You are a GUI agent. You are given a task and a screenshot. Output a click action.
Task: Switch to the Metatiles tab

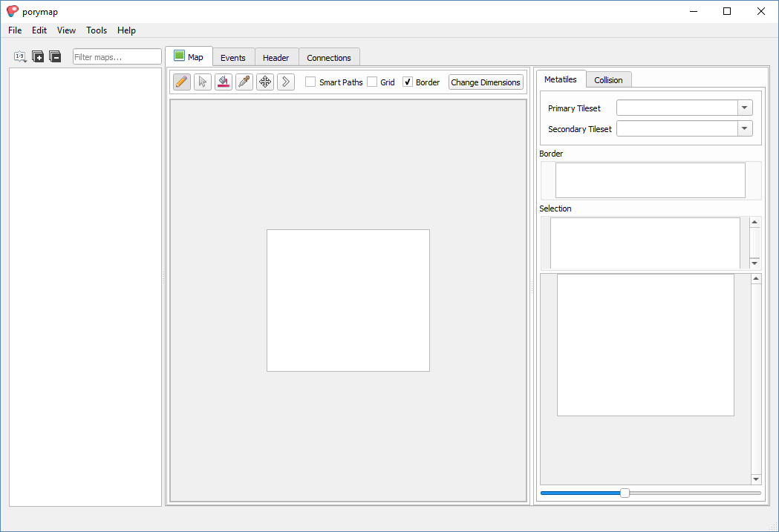pos(561,79)
